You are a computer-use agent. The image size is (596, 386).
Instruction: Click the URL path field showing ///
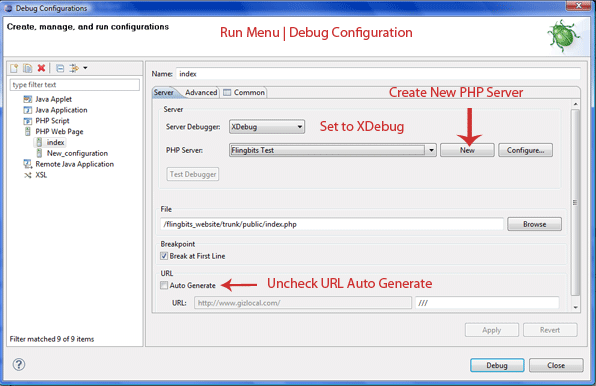coord(487,303)
